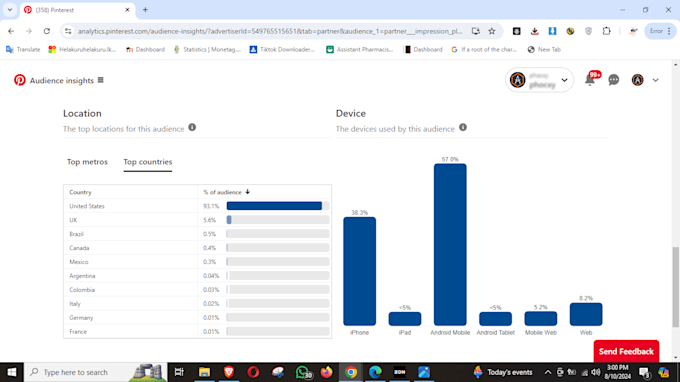Open the New Tab bookmark
Image resolution: width=680 pixels, height=382 pixels.
pyautogui.click(x=544, y=49)
